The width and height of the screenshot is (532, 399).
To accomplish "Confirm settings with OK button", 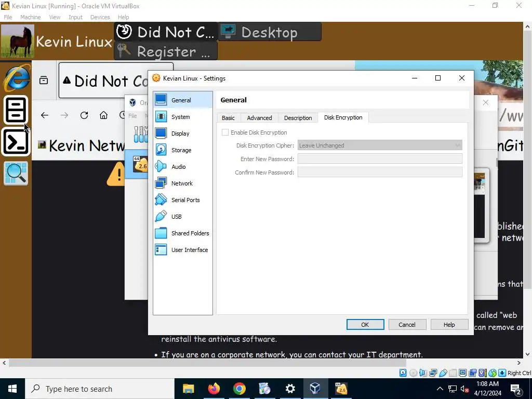I will click(365, 325).
